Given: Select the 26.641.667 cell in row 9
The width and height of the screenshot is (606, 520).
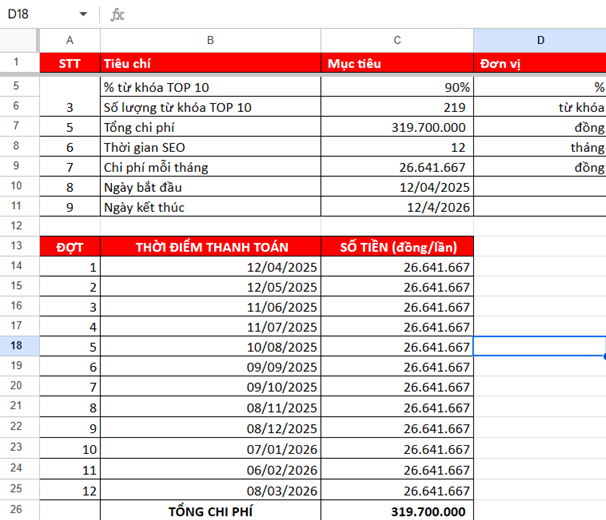Looking at the screenshot, I should (397, 167).
